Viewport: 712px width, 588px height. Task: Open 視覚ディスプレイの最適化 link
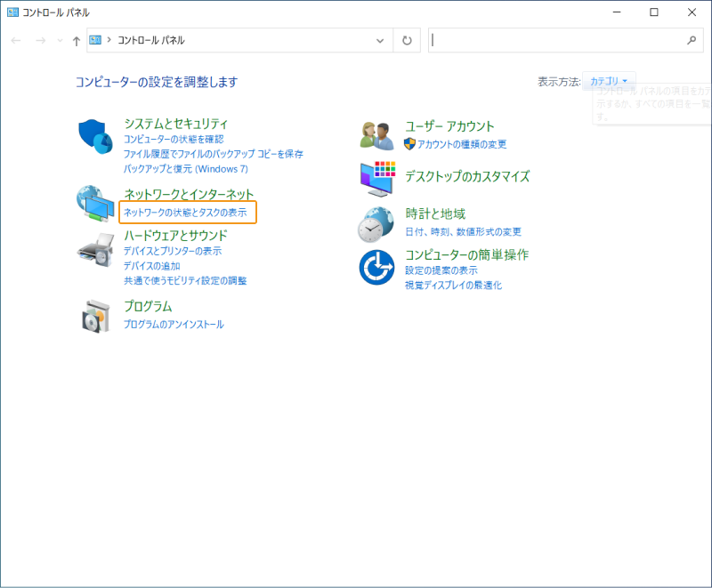tap(454, 286)
